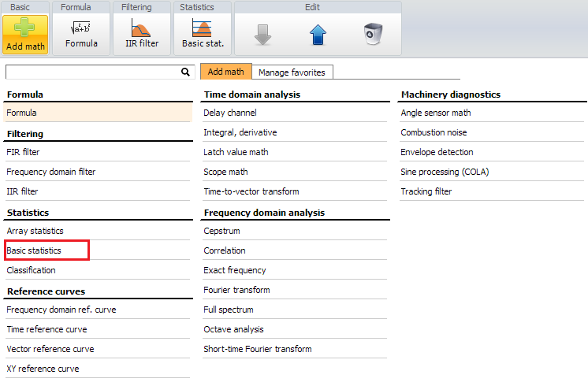Select the Formula square-root toolbar icon
The height and width of the screenshot is (382, 588).
point(81,28)
